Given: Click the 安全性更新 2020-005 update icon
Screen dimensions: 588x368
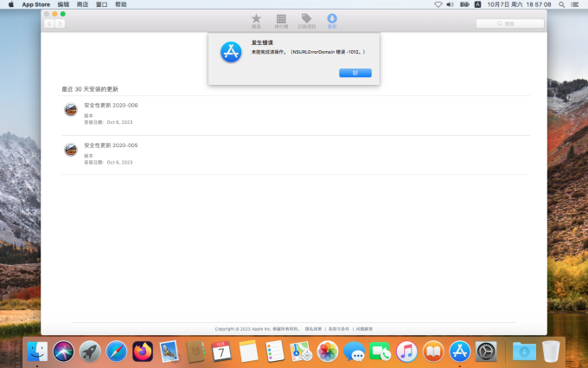Looking at the screenshot, I should click(71, 150).
